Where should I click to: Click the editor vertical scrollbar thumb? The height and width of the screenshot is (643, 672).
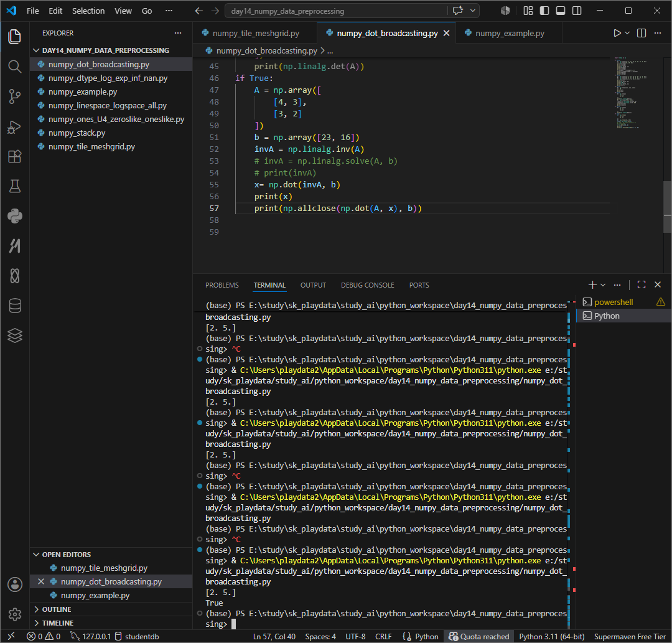coord(667,207)
